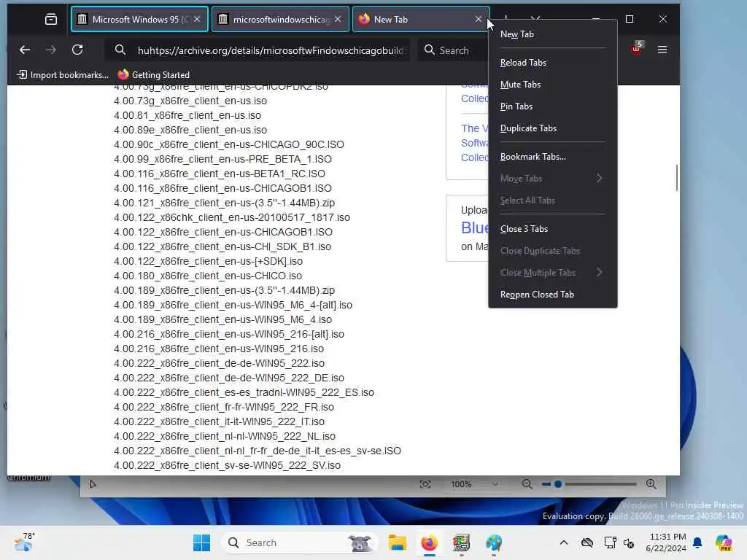Open the Firefox View button
The image size is (747, 560).
pyautogui.click(x=50, y=19)
